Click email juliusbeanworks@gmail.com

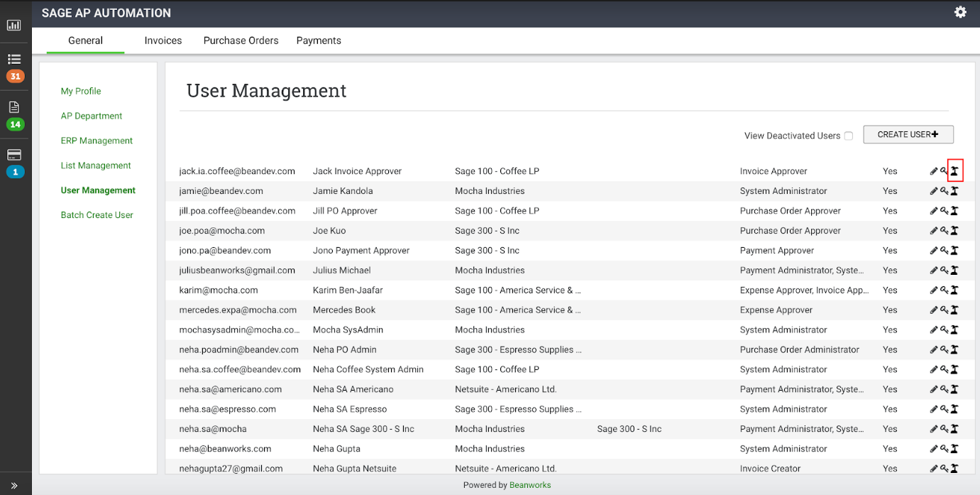click(x=237, y=271)
